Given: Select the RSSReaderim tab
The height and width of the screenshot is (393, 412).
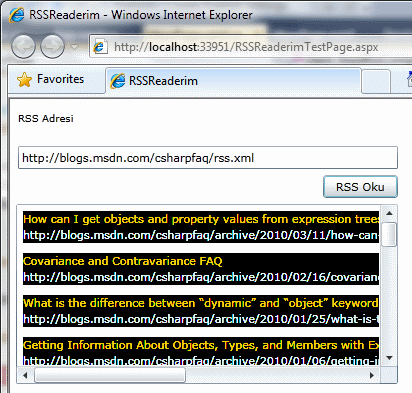Looking at the screenshot, I should 233,81.
